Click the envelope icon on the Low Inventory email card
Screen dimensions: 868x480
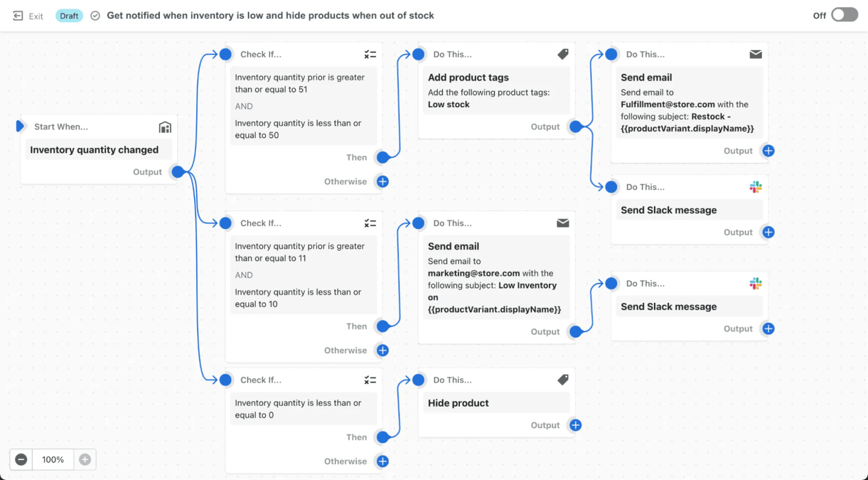563,223
